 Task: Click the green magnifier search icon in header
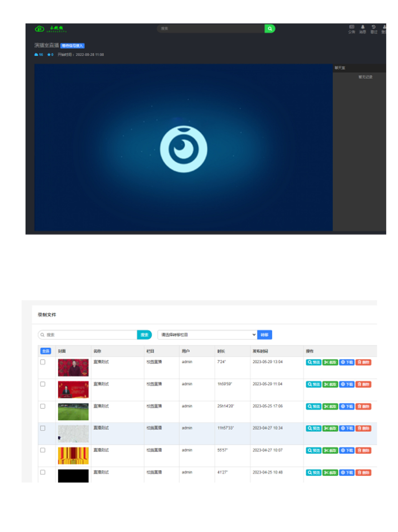pos(269,29)
